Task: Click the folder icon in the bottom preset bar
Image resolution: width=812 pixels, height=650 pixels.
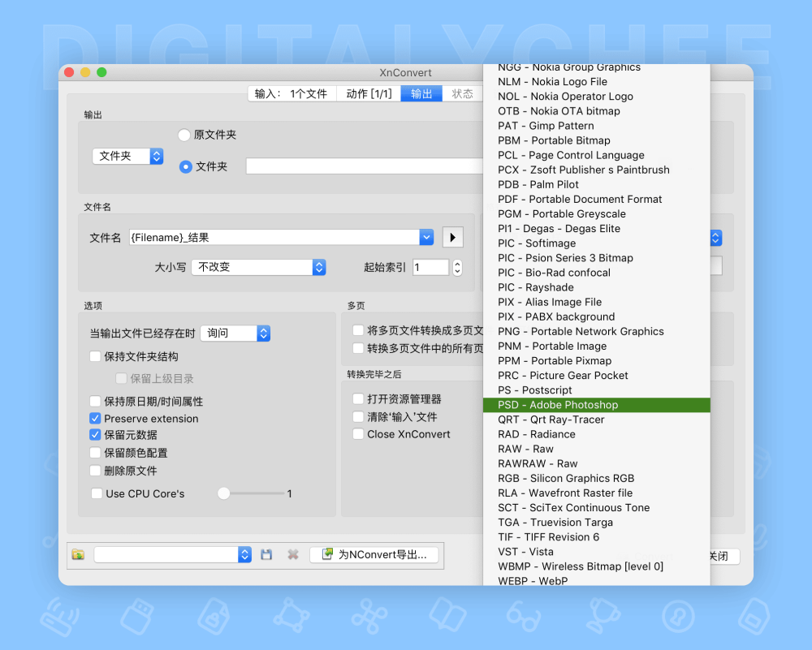Action: (x=78, y=555)
